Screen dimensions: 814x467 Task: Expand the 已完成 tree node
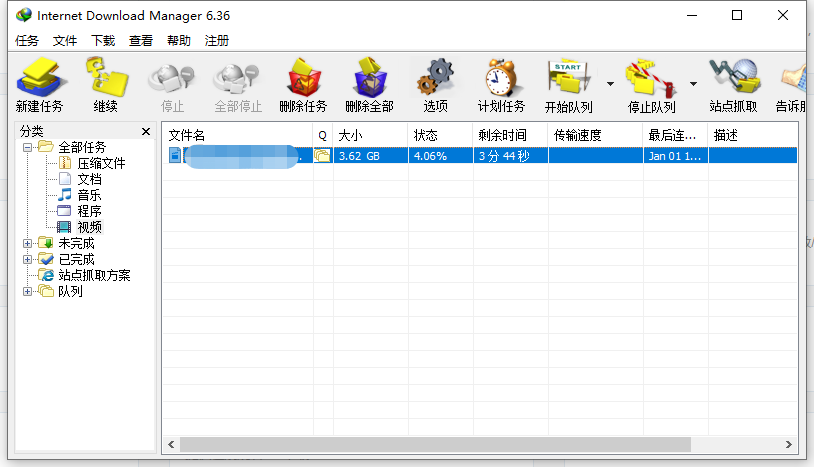tap(28, 259)
